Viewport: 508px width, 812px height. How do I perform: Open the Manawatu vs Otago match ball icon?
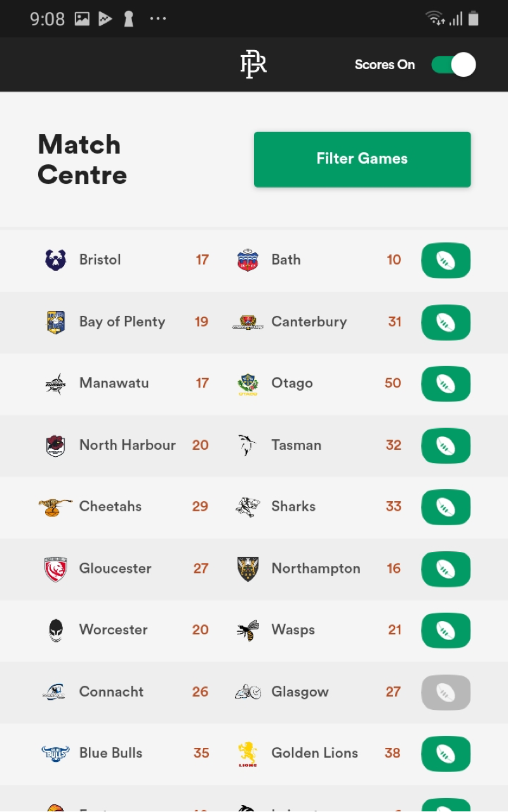pyautogui.click(x=446, y=384)
